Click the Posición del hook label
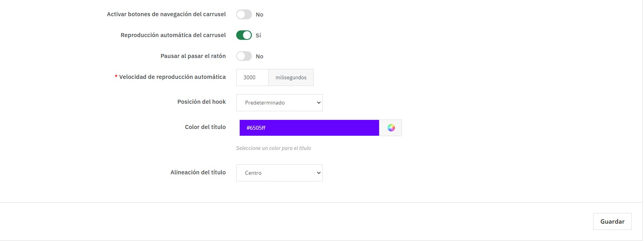This screenshot has width=644, height=241. [202, 102]
